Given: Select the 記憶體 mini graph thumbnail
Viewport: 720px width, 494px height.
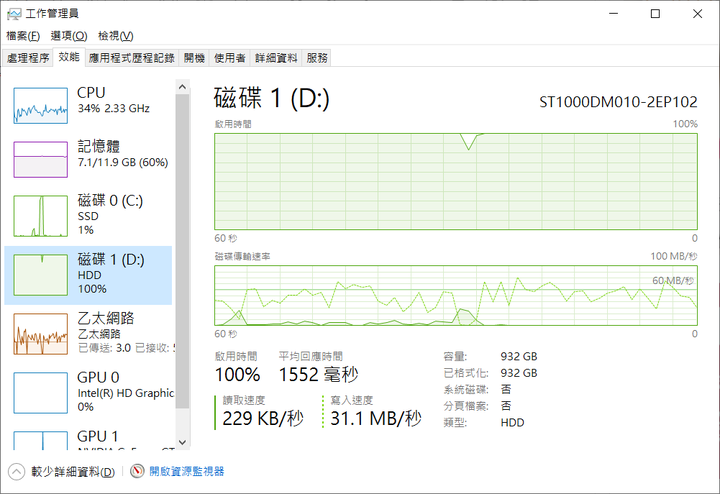Looking at the screenshot, I should point(40,159).
